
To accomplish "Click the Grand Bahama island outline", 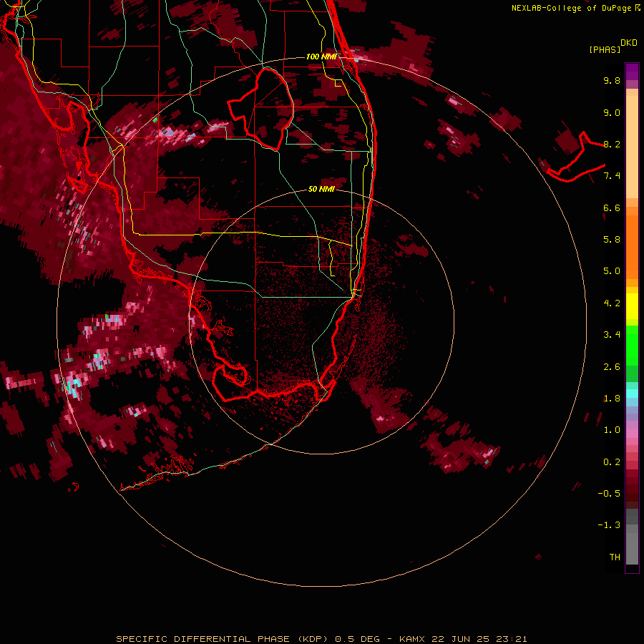I will click(x=576, y=157).
